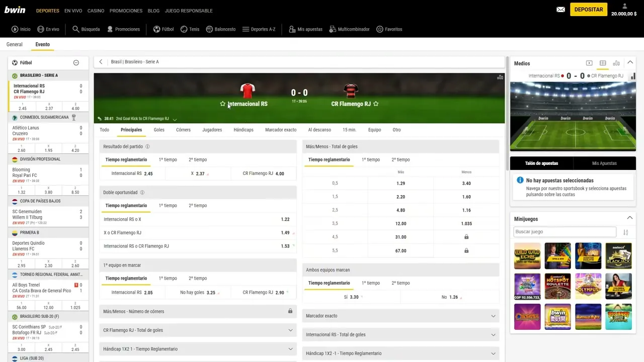This screenshot has height=362, width=644.
Task: Select Baloncesto sport shortcut
Action: [x=221, y=29]
